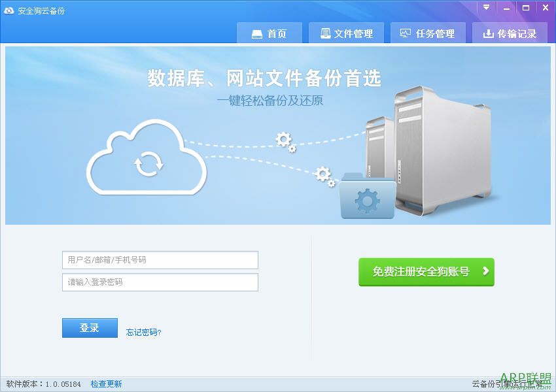Click the 安全狗云备份 app logo icon
The width and height of the screenshot is (556, 392).
(9, 10)
